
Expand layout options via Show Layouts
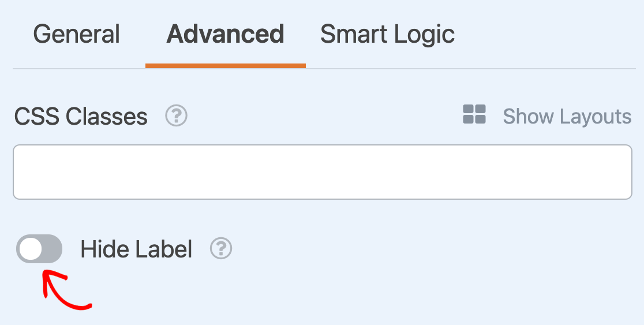(567, 117)
